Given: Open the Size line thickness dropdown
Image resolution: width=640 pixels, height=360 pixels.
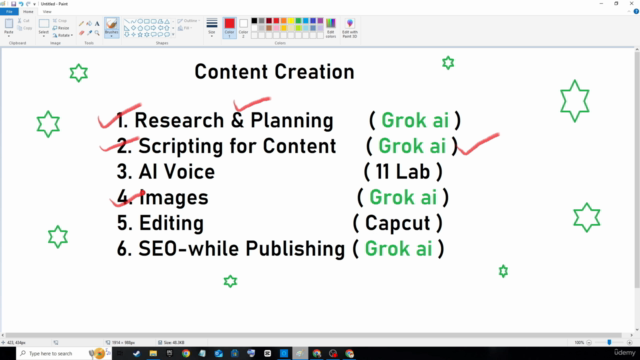Looking at the screenshot, I should [211, 28].
